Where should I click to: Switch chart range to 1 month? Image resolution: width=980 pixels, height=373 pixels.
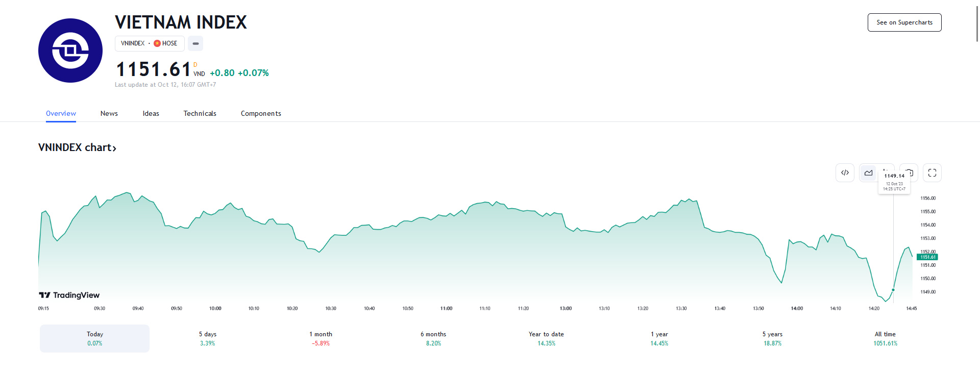click(x=321, y=338)
